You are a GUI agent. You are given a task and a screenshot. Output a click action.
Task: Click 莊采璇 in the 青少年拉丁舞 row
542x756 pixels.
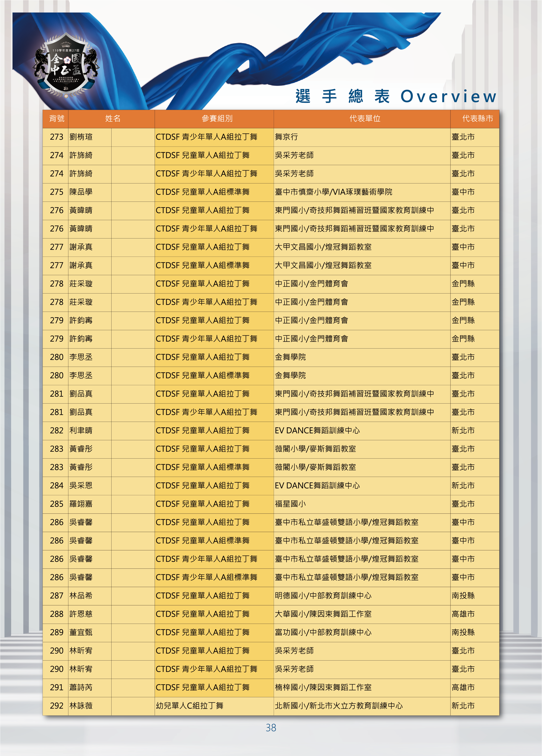(x=81, y=302)
